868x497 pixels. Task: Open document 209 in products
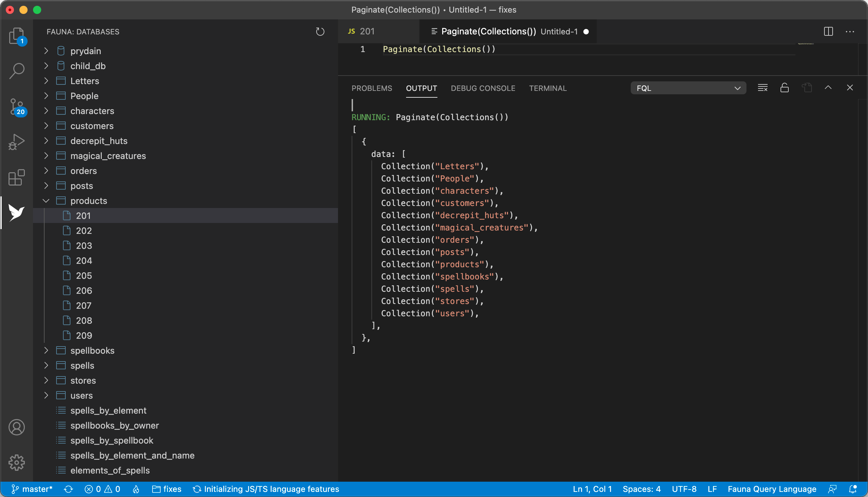pos(185,336)
